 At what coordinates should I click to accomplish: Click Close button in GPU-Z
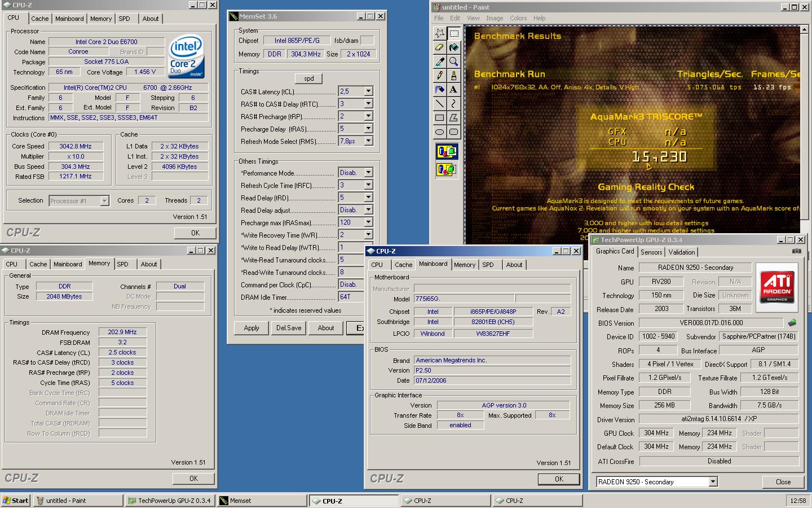point(783,481)
